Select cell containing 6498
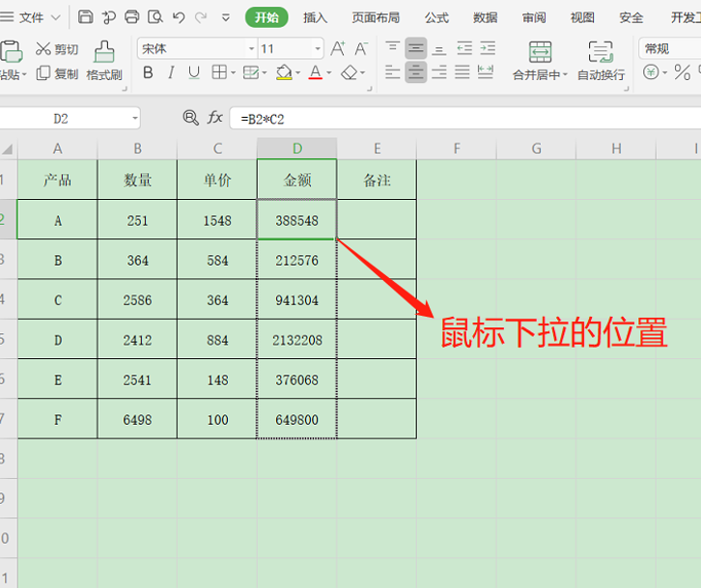701x588 pixels. click(x=137, y=419)
